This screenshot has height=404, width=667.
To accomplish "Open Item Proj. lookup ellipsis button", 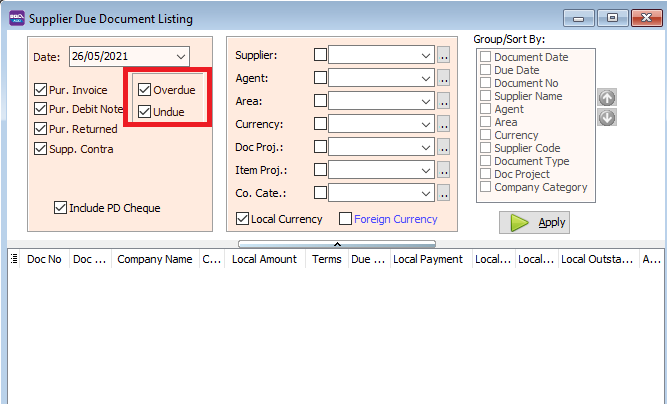I will point(443,170).
